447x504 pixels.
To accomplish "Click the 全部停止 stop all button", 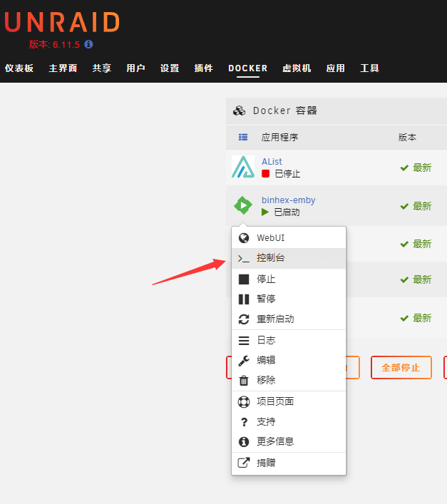I will coord(401,367).
